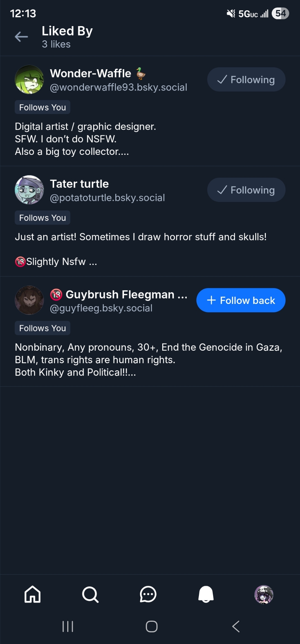Open @guyfleeg.bsky.social profile handle
300x644 pixels.
(x=101, y=308)
